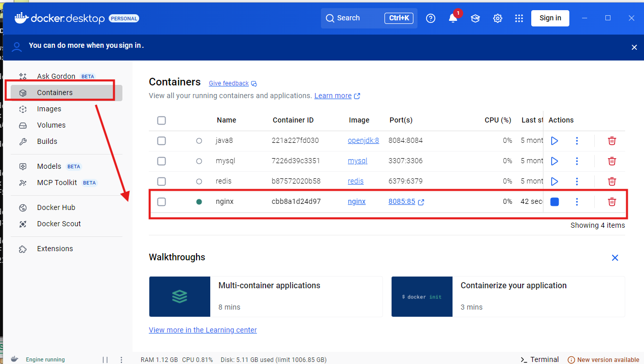This screenshot has width=644, height=364.
Task: Start the redis container
Action: click(x=555, y=181)
